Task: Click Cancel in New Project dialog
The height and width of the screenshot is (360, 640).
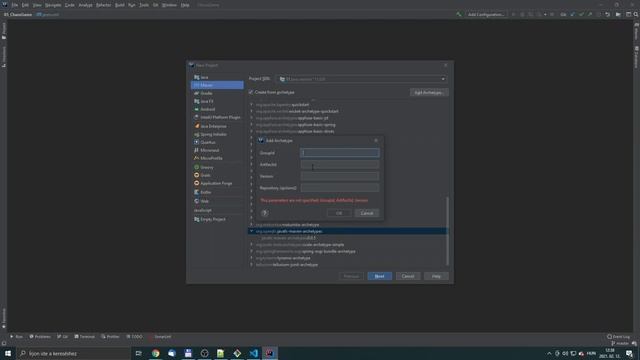Action: [408, 276]
